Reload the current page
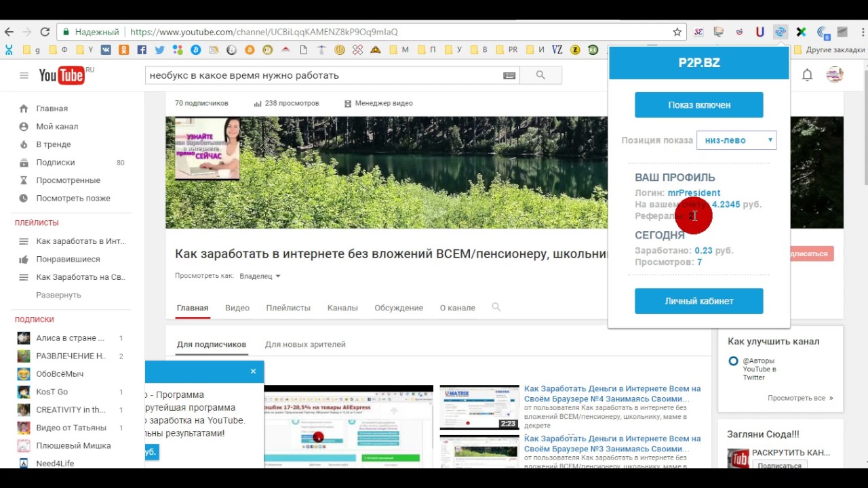Screen dimensions: 868x488 click(x=45, y=32)
